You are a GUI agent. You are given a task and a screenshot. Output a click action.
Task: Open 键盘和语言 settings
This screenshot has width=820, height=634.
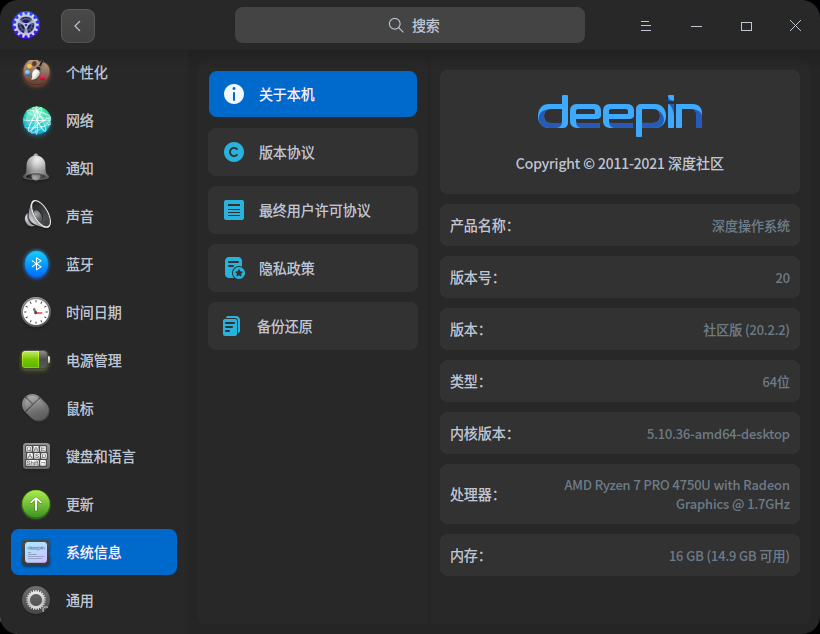point(94,456)
